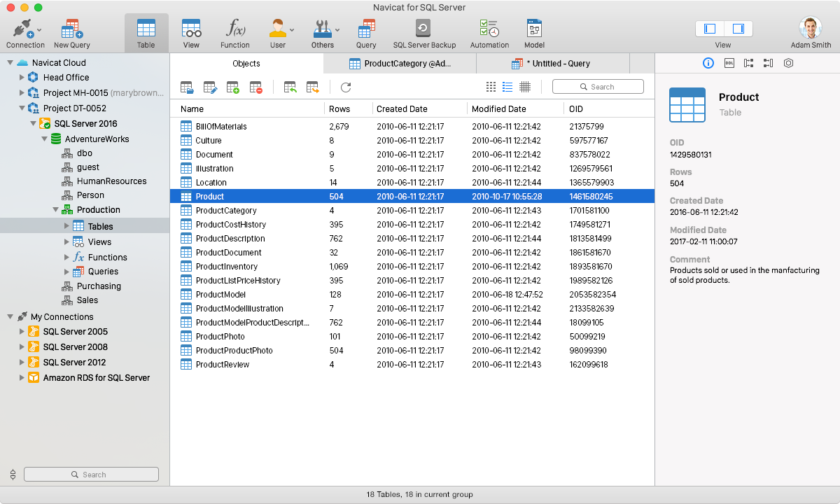Click the Open Table icon
This screenshot has height=504, width=840.
187,87
